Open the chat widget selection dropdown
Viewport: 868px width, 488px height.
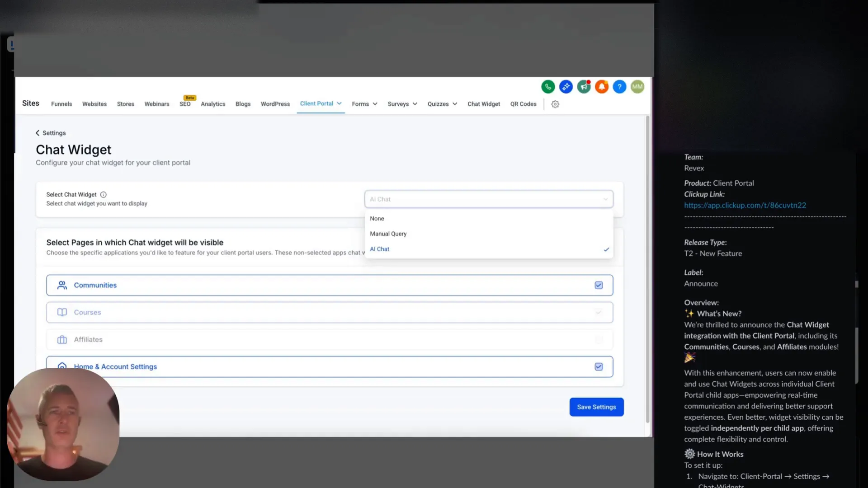[x=489, y=199]
